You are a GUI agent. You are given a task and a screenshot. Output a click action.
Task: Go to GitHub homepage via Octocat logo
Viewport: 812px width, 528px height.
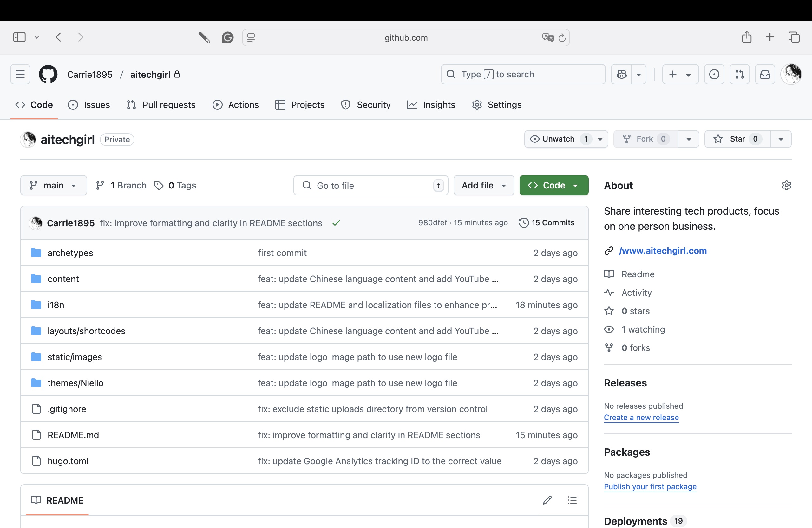point(48,74)
